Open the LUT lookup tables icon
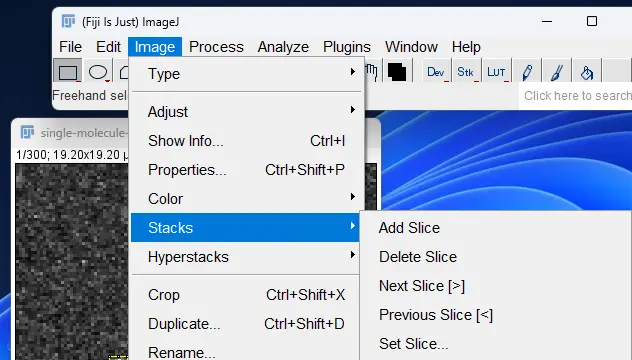This screenshot has width=632, height=360. (x=496, y=72)
